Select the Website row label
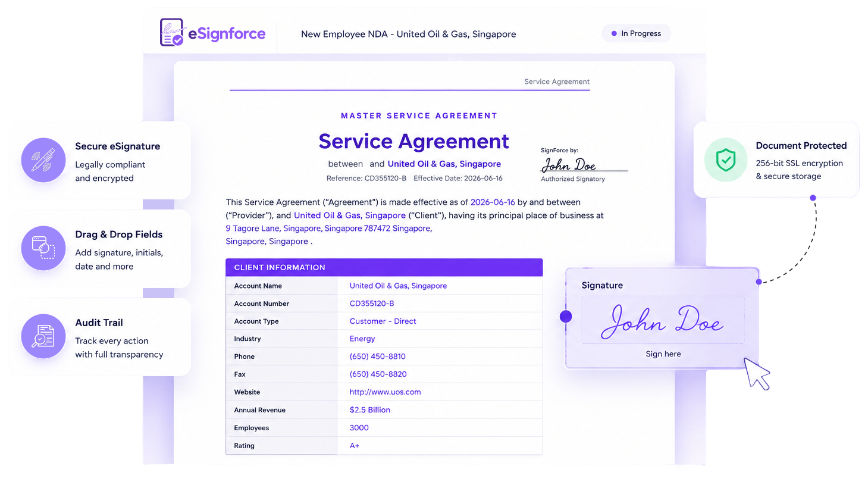The image size is (868, 488). tap(247, 393)
